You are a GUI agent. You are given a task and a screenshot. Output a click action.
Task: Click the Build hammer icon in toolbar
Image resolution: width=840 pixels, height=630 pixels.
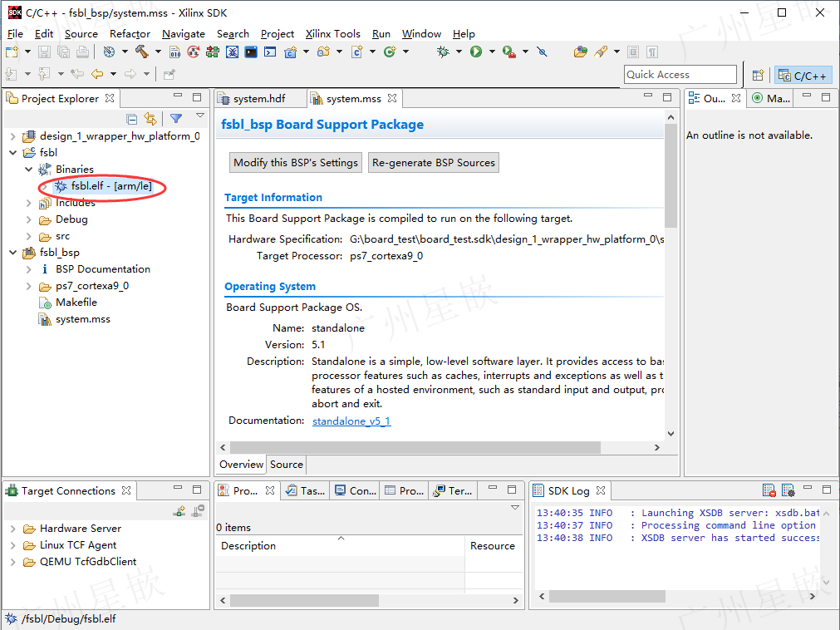142,52
